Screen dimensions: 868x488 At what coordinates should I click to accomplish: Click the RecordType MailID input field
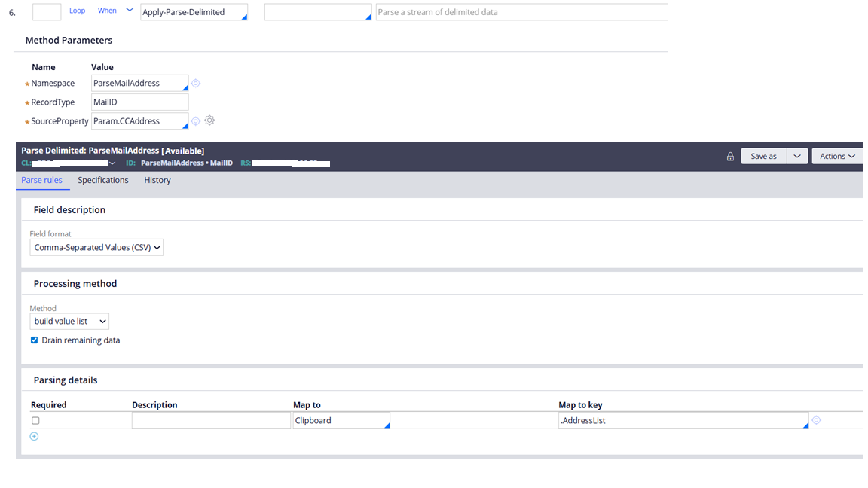point(139,102)
